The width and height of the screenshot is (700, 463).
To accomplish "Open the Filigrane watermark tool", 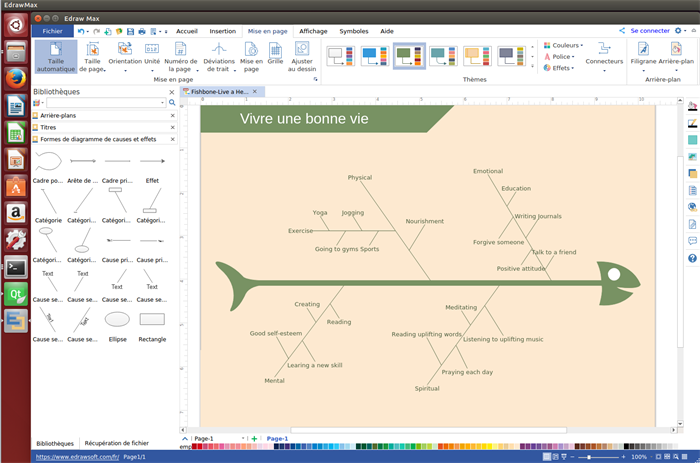I will click(643, 55).
